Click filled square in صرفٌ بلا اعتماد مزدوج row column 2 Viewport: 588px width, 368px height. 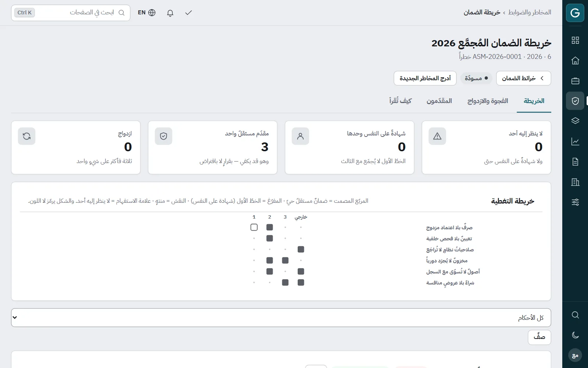click(270, 227)
